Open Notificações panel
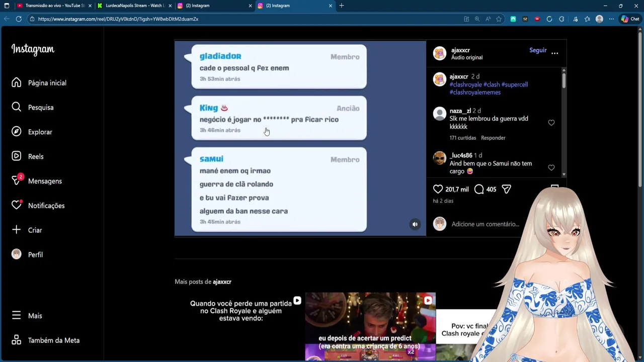The image size is (644, 362). coord(46,206)
